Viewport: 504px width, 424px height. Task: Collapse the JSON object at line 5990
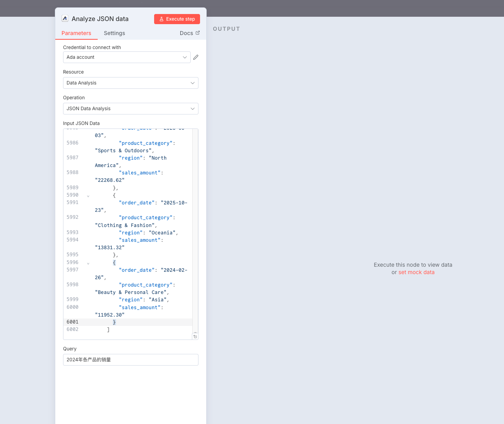coord(88,196)
